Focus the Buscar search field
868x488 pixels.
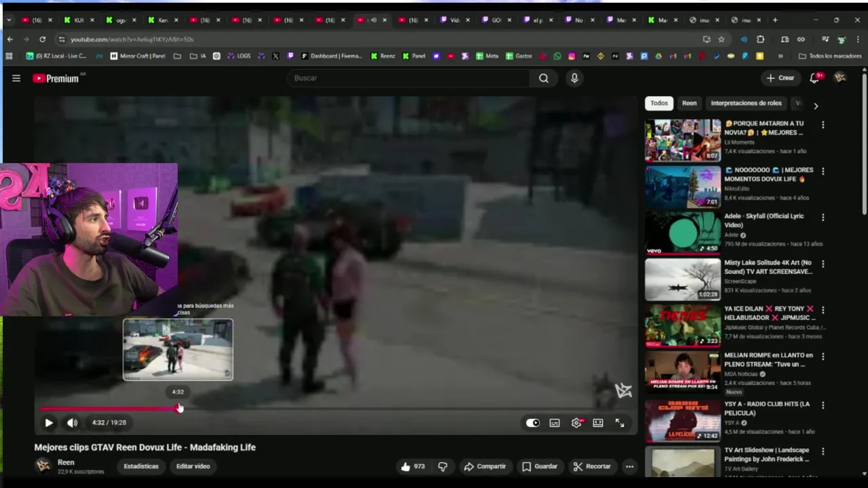pos(409,78)
